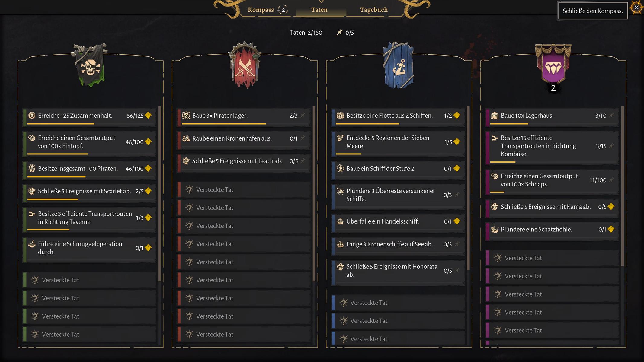The width and height of the screenshot is (644, 362).
Task: Switch to the Kompass tab
Action: (x=266, y=10)
